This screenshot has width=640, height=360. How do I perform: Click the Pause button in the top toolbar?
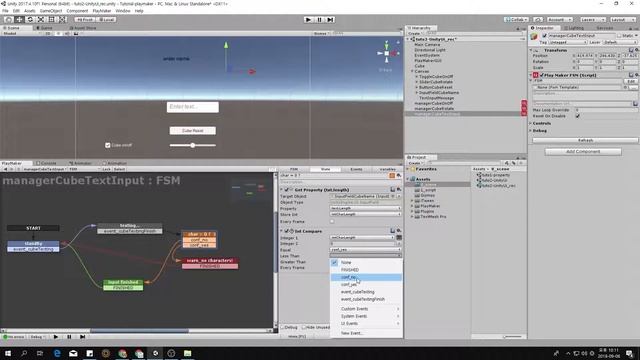pos(320,20)
